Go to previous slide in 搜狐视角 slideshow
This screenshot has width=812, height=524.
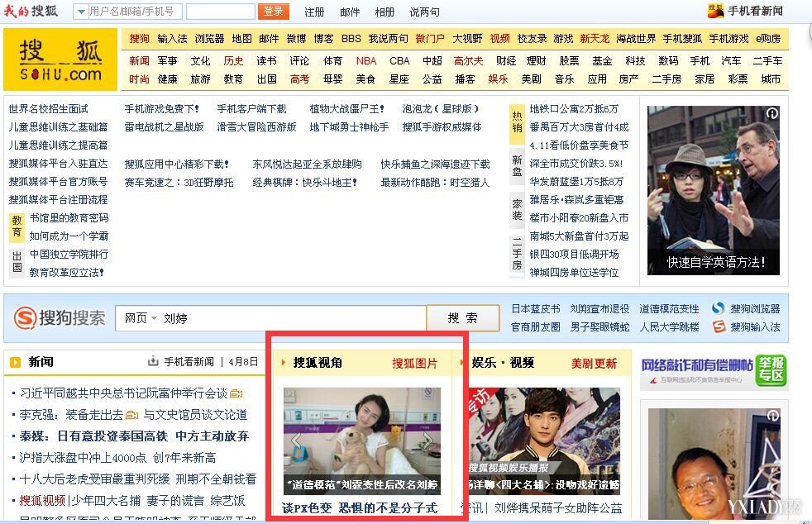[x=295, y=441]
